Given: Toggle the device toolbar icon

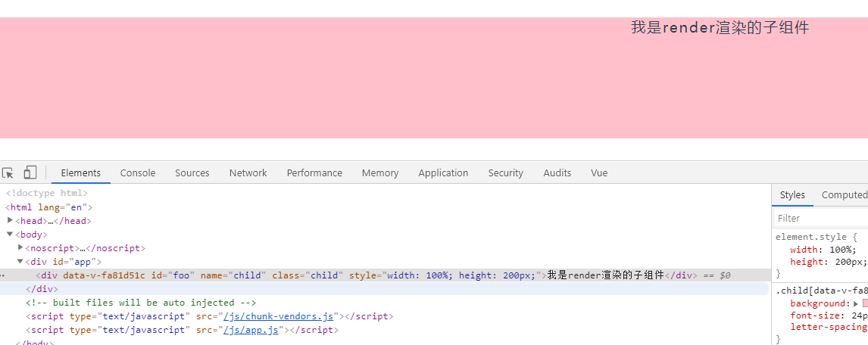Looking at the screenshot, I should coord(30,172).
